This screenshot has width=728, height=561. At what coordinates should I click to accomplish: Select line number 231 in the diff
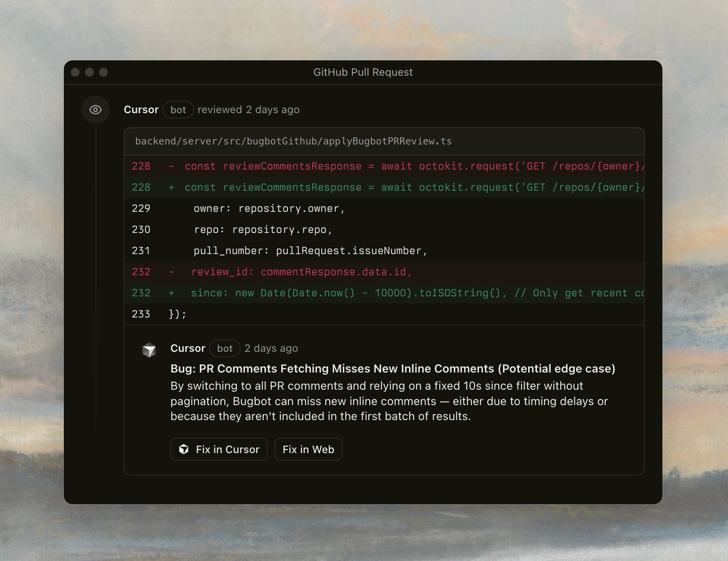[x=141, y=251]
